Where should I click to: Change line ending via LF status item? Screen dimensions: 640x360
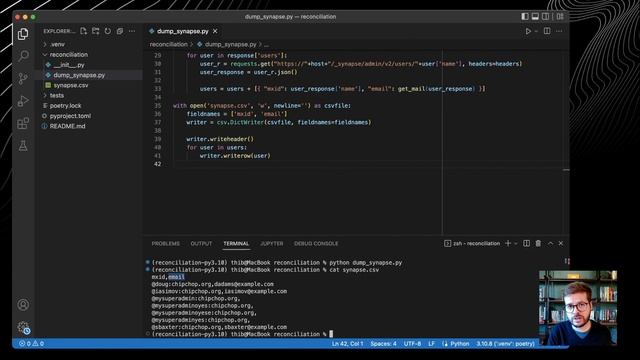431,344
